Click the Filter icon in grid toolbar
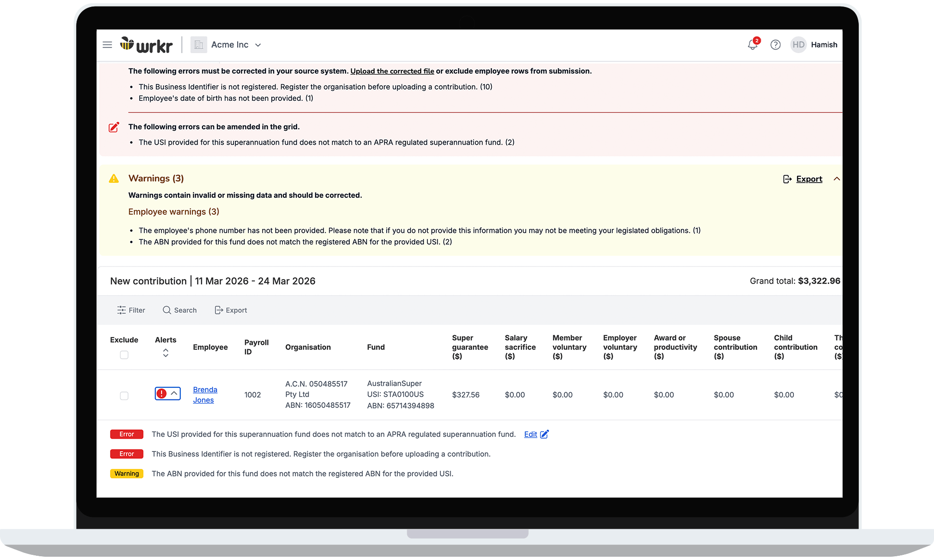 121,310
